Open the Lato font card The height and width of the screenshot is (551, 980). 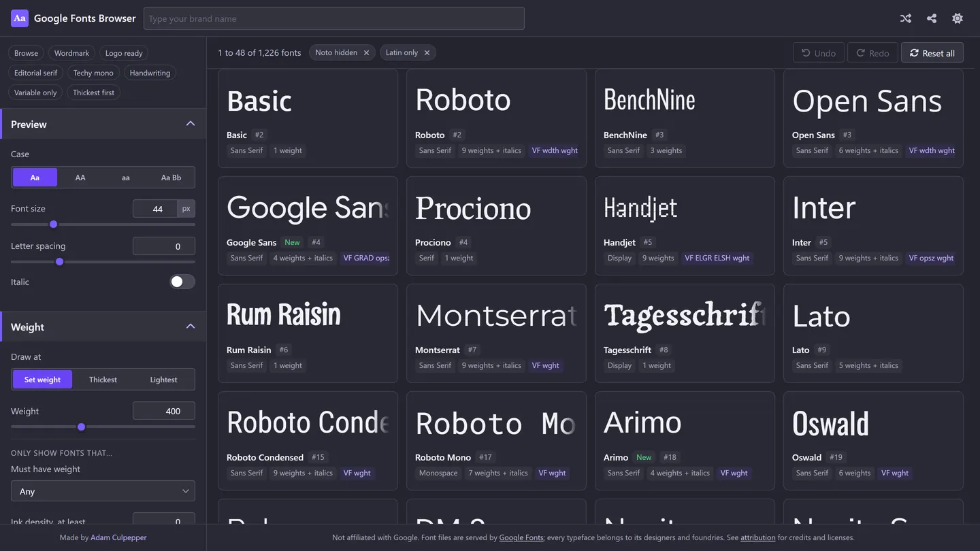(x=873, y=333)
